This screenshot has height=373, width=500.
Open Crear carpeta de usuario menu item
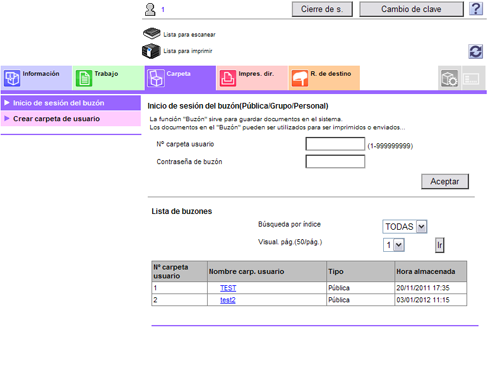point(71,119)
